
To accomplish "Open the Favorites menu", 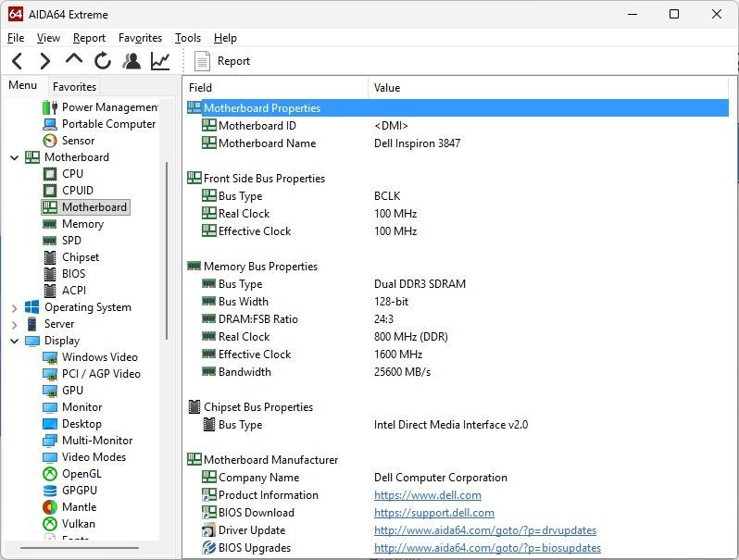I will pyautogui.click(x=140, y=38).
